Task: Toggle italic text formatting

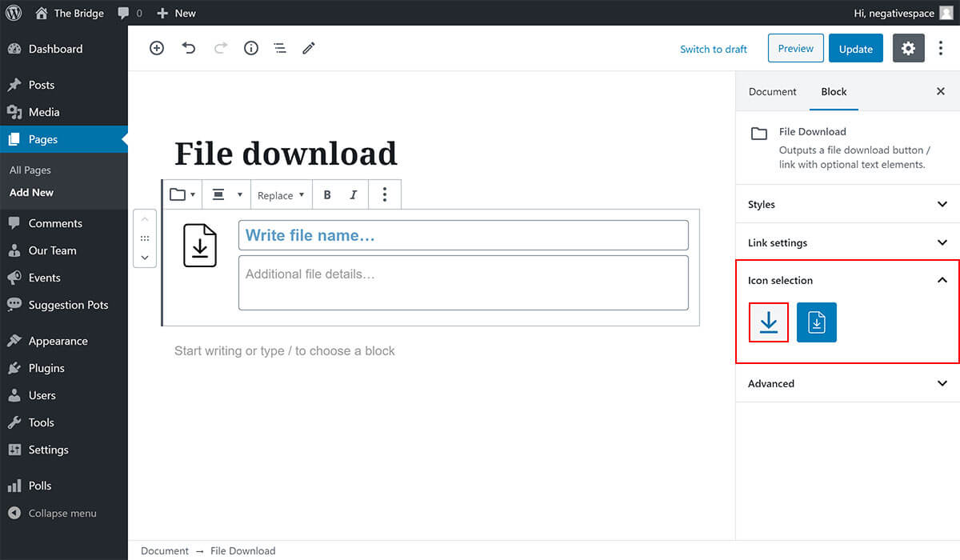Action: (353, 195)
